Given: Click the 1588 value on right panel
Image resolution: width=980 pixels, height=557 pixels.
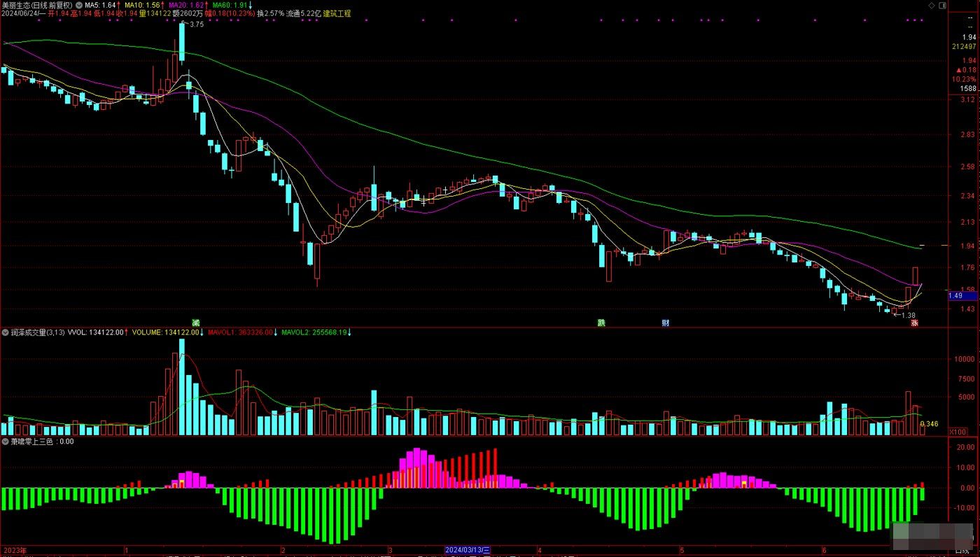Looking at the screenshot, I should (x=969, y=89).
